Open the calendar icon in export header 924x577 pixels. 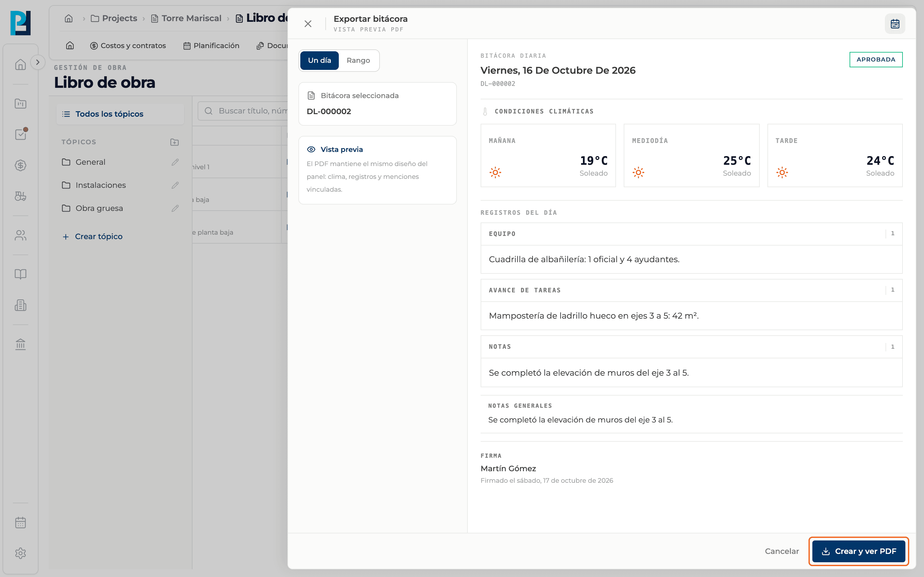point(894,24)
